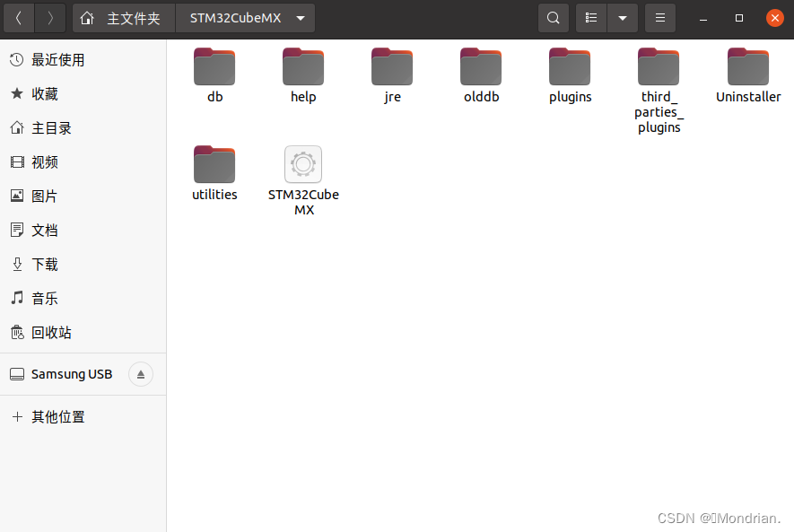Screen dimensions: 794x532
Task: Maximize the file manager window
Action: point(738,18)
